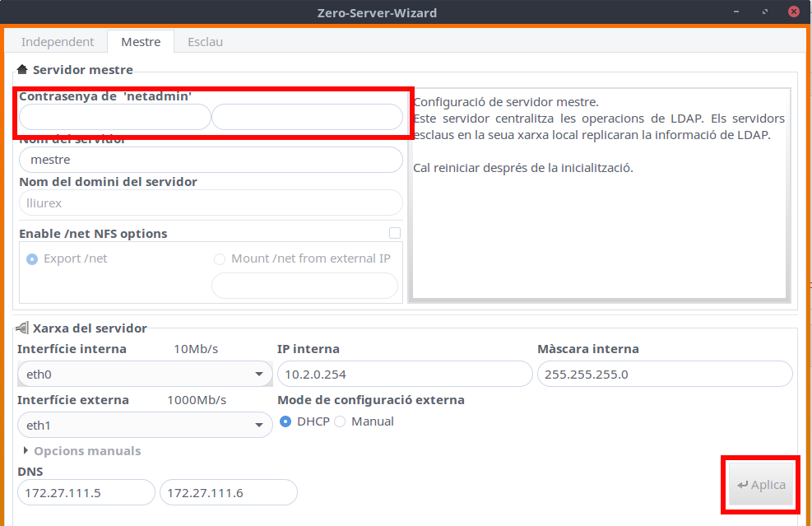
Task: Choose Manual external configuration mode
Action: 340,421
